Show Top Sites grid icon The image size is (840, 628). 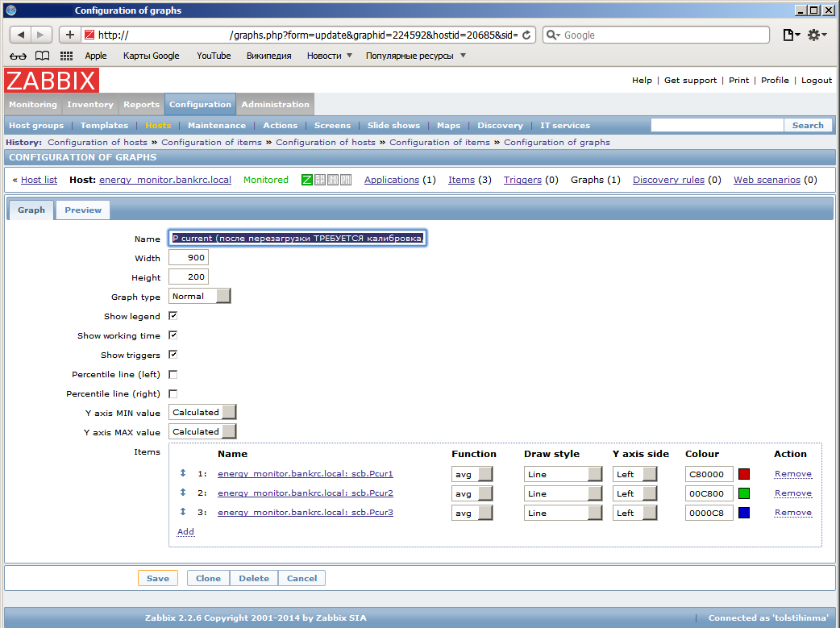pos(66,56)
